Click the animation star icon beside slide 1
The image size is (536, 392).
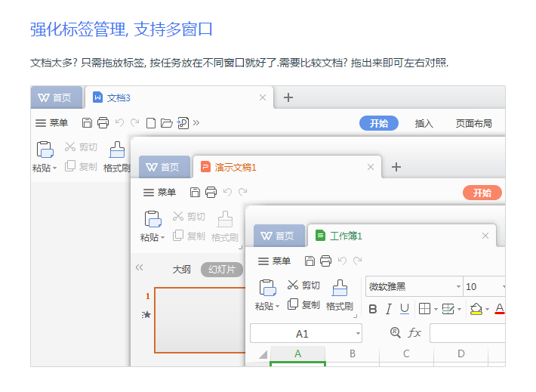click(x=146, y=315)
